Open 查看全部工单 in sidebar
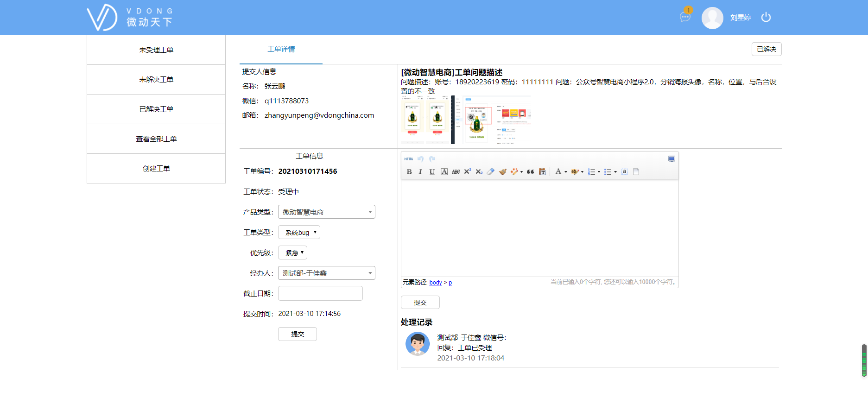The height and width of the screenshot is (417, 868). pyautogui.click(x=156, y=139)
